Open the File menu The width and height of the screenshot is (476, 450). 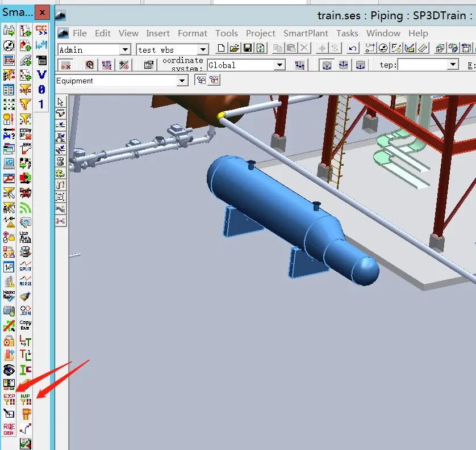click(x=80, y=33)
